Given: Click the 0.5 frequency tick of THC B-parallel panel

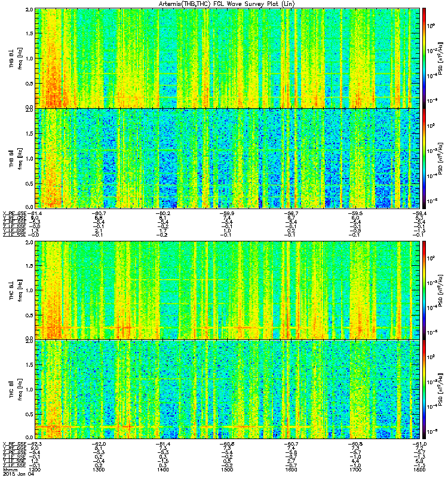Looking at the screenshot, I should pos(29,414).
